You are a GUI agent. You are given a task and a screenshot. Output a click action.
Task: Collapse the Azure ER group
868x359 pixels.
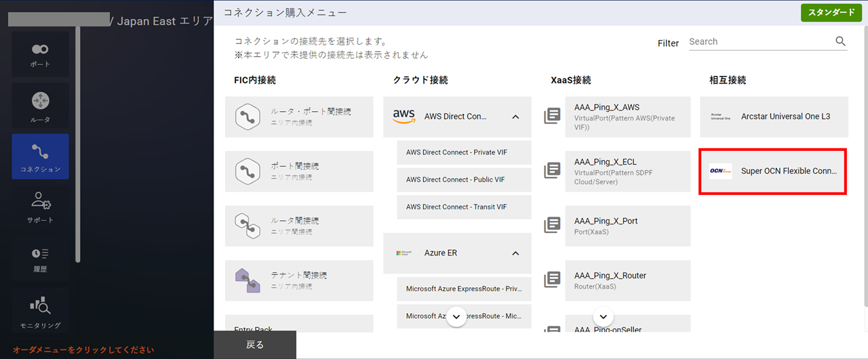tap(515, 253)
